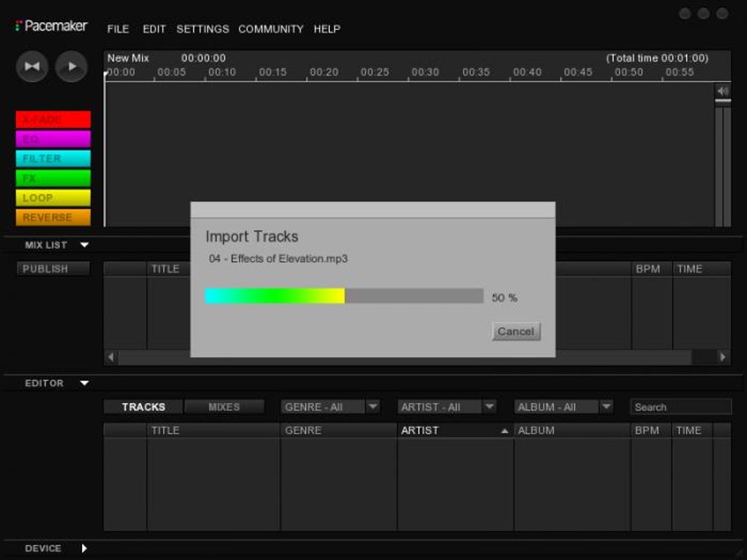Image resolution: width=747 pixels, height=560 pixels.
Task: Click the 00:50 mark on timeline ruler
Action: [628, 72]
